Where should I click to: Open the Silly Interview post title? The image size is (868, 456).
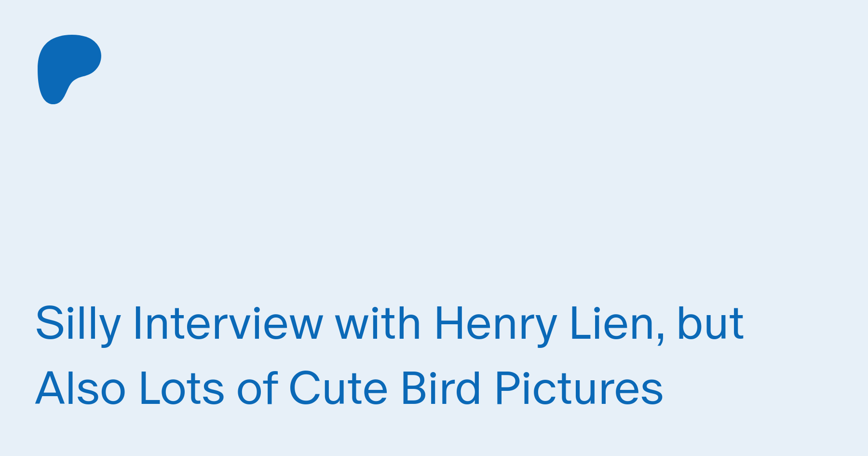pos(390,356)
